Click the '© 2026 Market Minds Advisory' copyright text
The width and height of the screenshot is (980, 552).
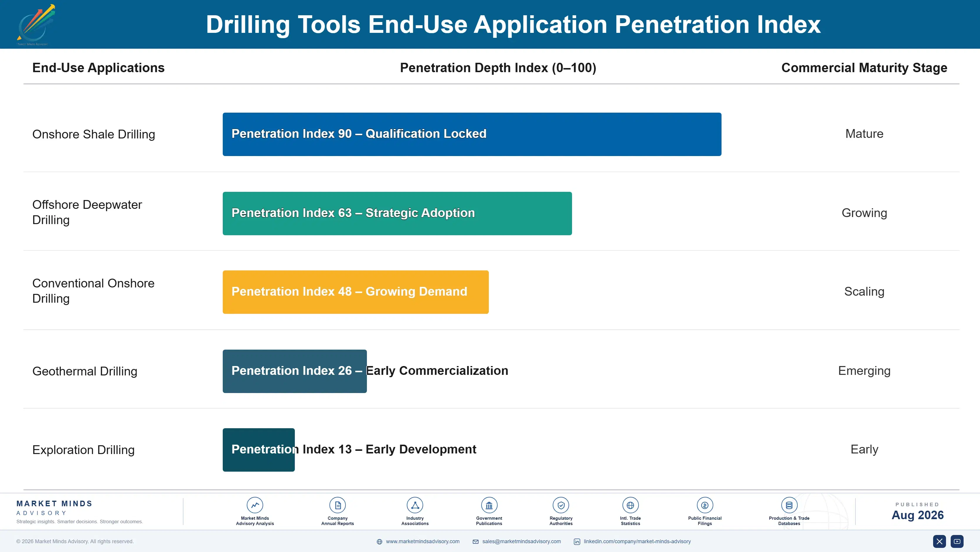point(75,541)
